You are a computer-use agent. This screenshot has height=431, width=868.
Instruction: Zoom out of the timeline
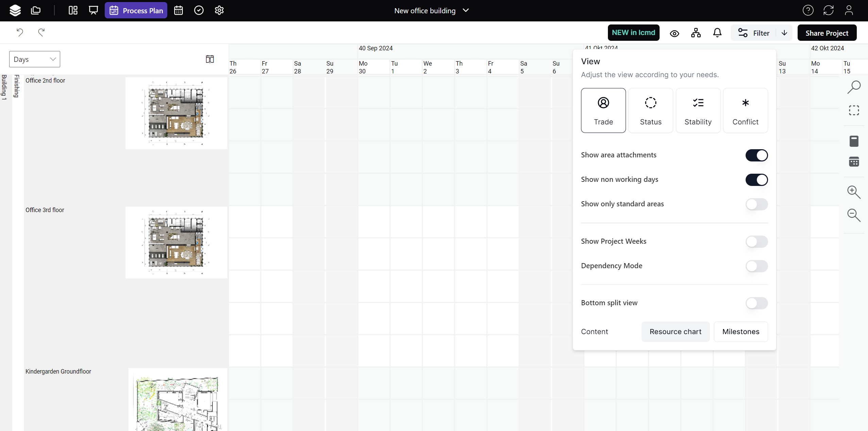(854, 215)
